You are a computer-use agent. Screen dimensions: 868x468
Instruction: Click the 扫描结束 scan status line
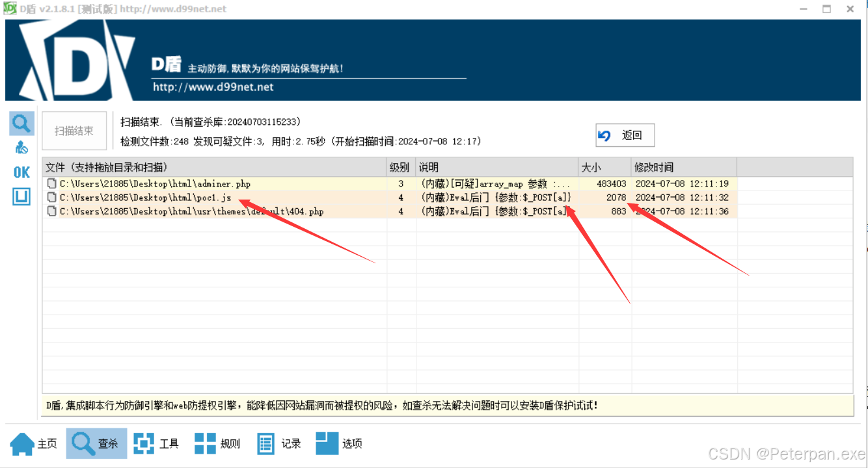coord(211,122)
